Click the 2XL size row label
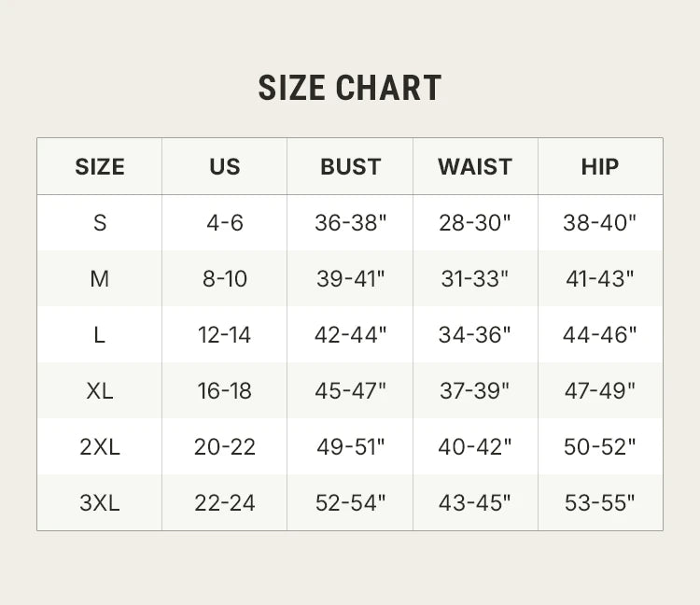The image size is (700, 605). (100, 447)
